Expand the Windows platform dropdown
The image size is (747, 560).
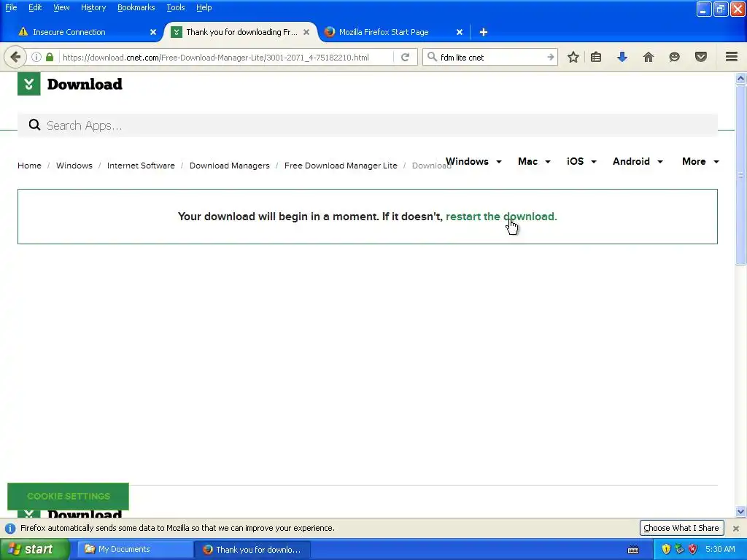(x=473, y=161)
